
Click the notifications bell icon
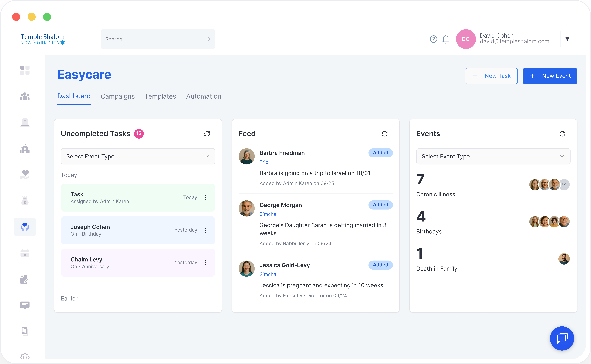click(x=446, y=39)
